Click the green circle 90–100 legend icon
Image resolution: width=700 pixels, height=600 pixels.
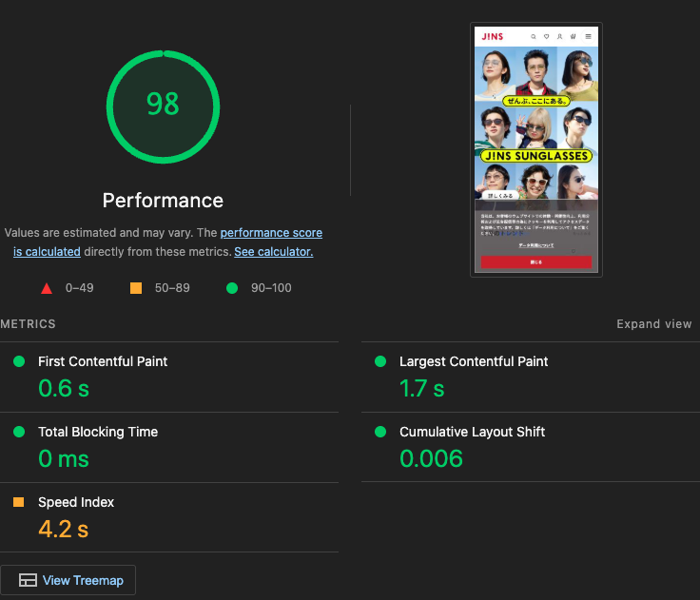(x=232, y=288)
